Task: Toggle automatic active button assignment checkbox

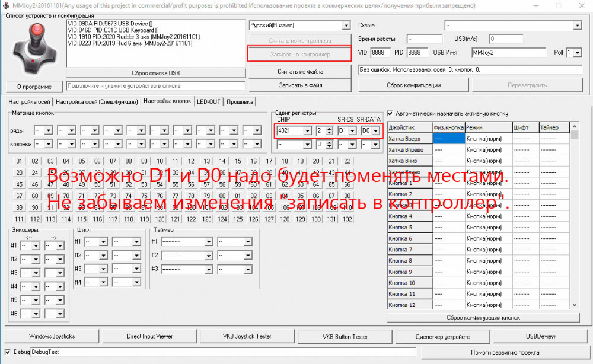Action: point(390,113)
